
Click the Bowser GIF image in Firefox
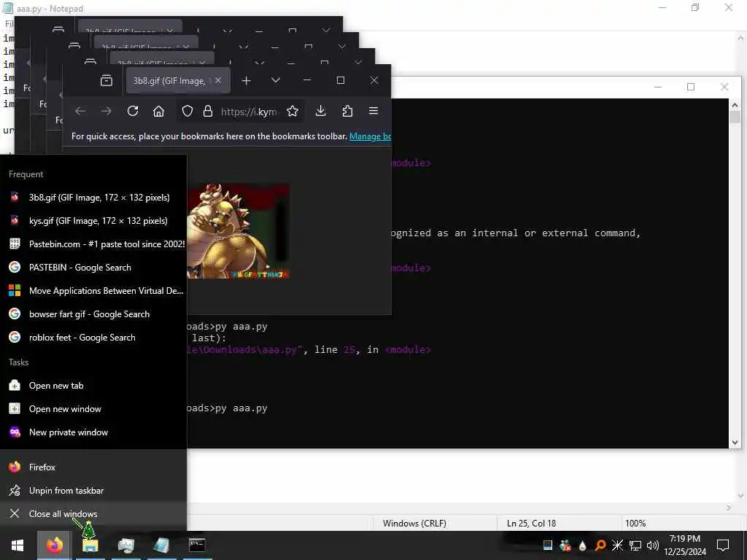click(x=239, y=231)
